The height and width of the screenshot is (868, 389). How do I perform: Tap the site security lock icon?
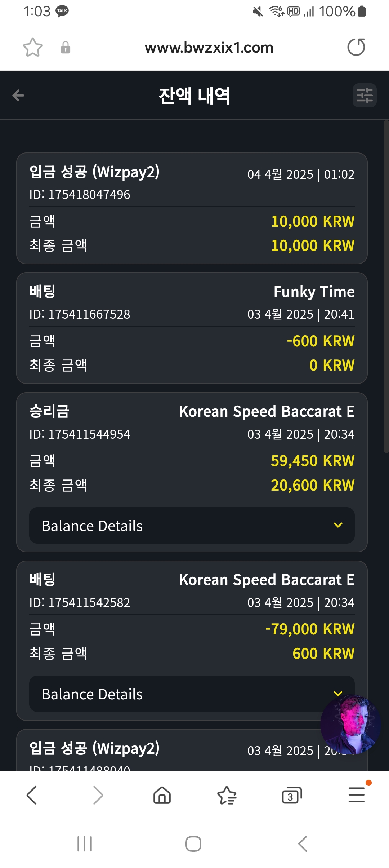66,48
